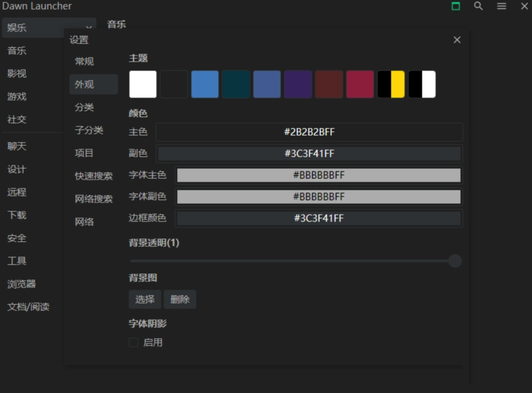
Task: Edit the 字体主色 color field
Action: [x=319, y=175]
